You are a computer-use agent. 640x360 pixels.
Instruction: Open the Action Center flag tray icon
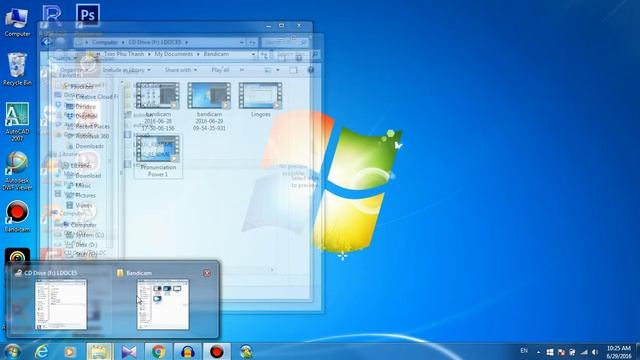(561, 352)
